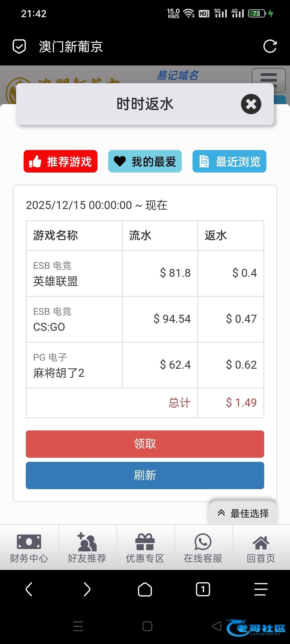Open 推荐游戏 recommended games
The width and height of the screenshot is (290, 644).
point(60,161)
